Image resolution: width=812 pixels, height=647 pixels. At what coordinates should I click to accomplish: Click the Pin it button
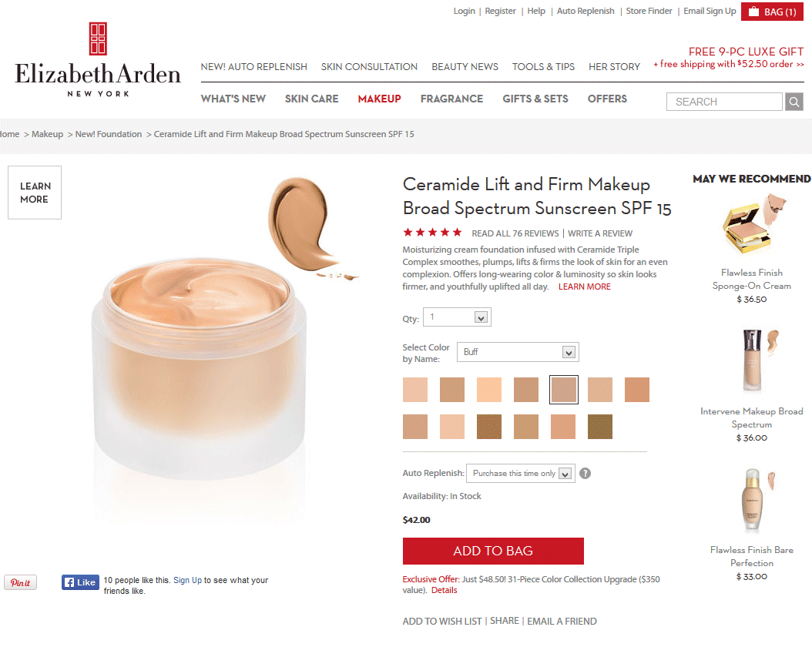[20, 583]
